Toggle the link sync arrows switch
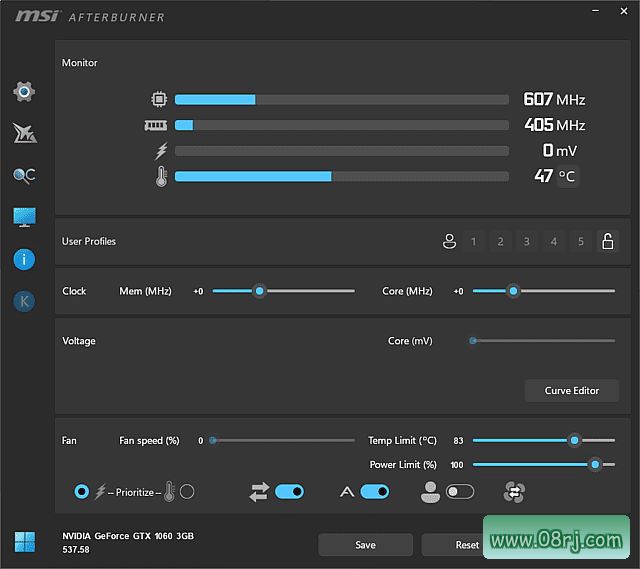This screenshot has width=640, height=569. tap(288, 492)
